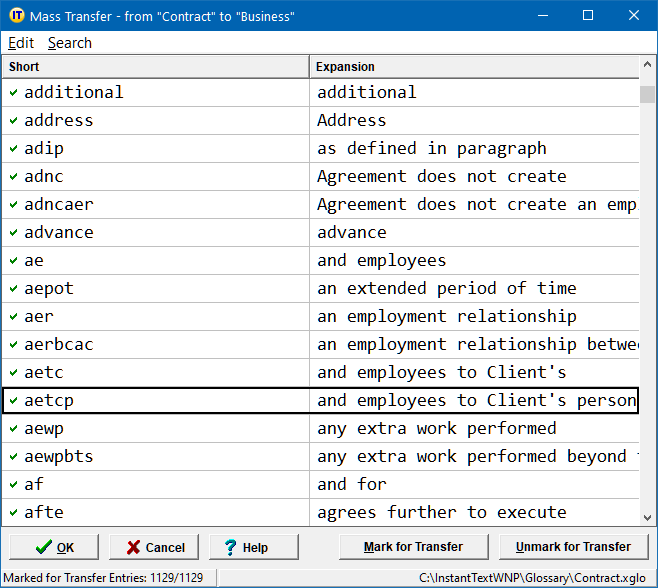Toggle the transfer checkmark for "aepot"
Viewport: 658px width, 588px height.
(14, 288)
